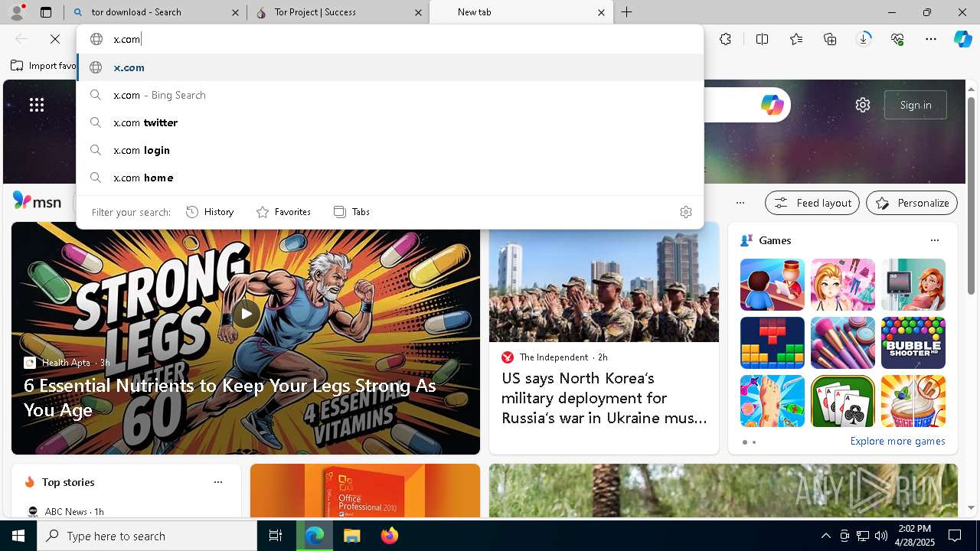The image size is (980, 551).
Task: Launch Copilot from the toolbar
Action: pos(962,39)
